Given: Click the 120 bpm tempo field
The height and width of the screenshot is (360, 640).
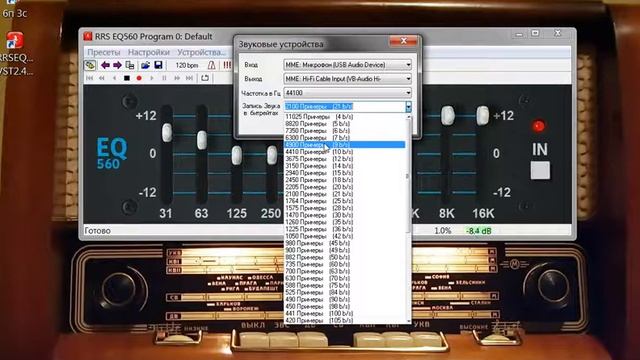Looking at the screenshot, I should click(187, 65).
